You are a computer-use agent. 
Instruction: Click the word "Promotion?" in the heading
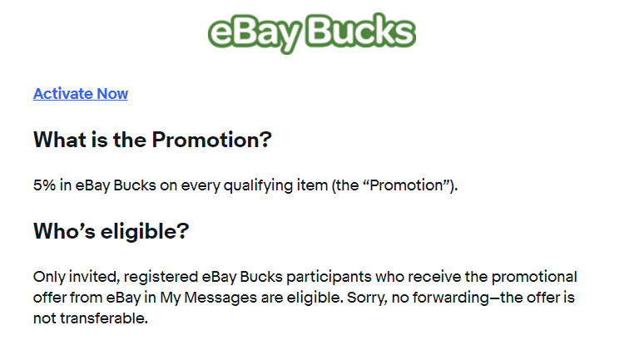(211, 140)
